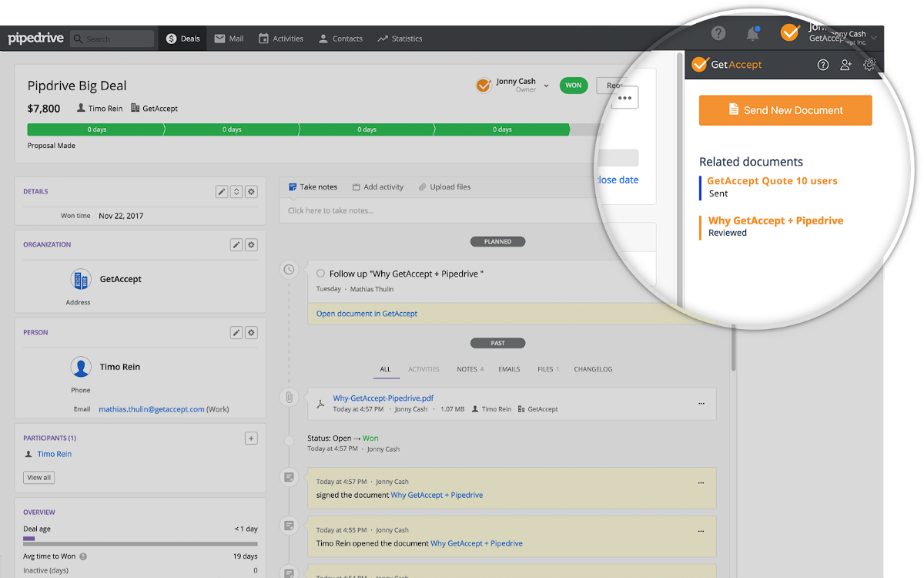The width and height of the screenshot is (924, 578).
Task: Open the ellipsis menu on the PDF timeline entry
Action: (701, 402)
